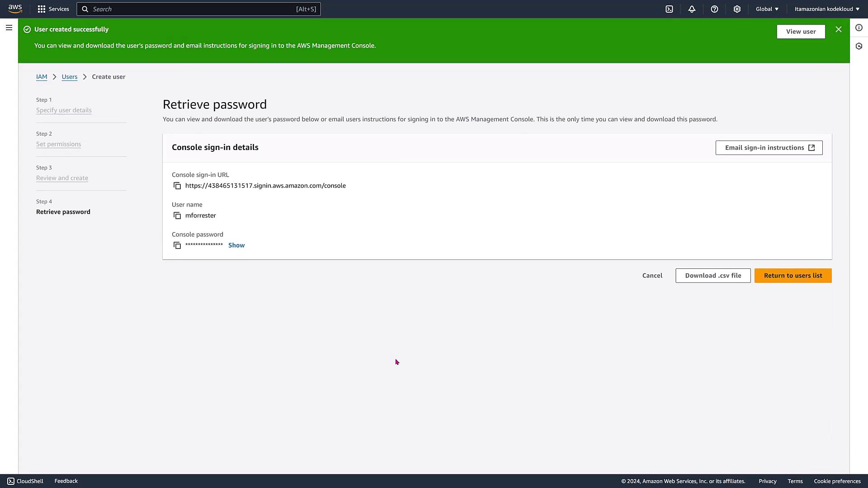
Task: Copy the console password
Action: click(177, 245)
